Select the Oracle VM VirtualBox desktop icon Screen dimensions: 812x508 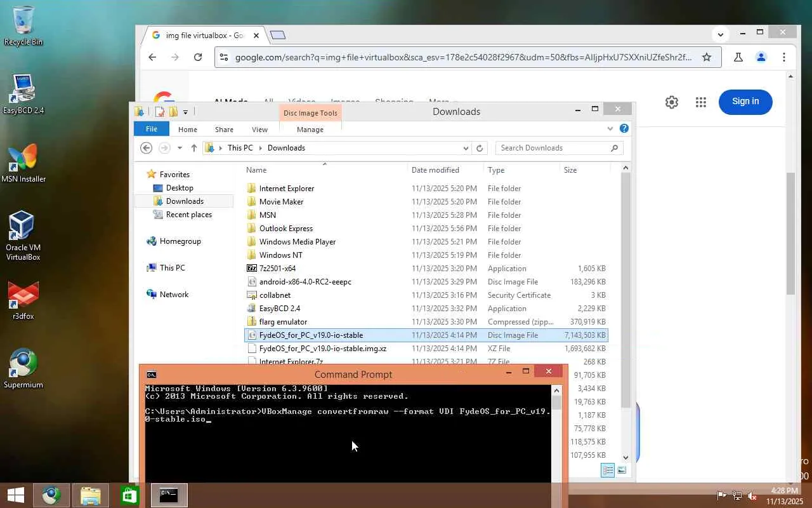point(23,236)
